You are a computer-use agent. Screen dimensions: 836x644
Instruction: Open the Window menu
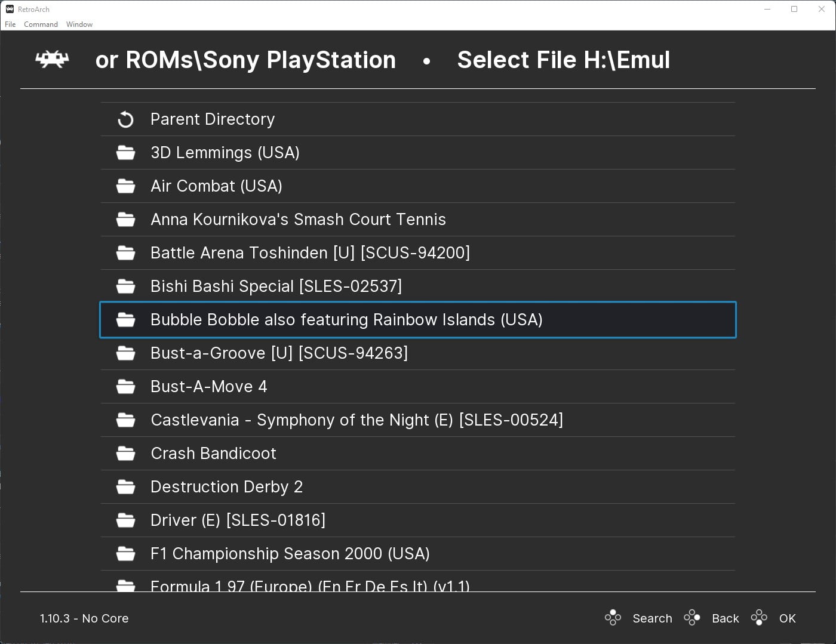(x=79, y=24)
